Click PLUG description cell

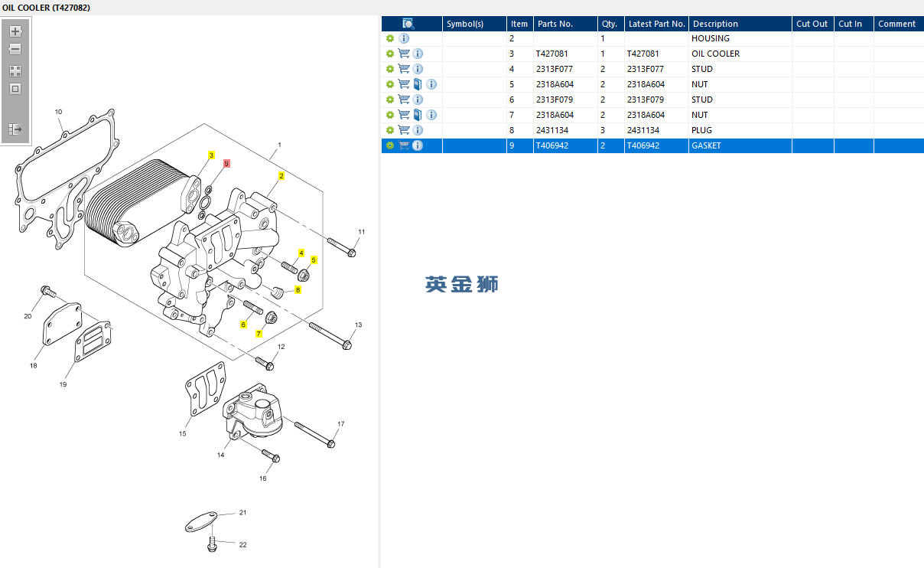(740, 130)
